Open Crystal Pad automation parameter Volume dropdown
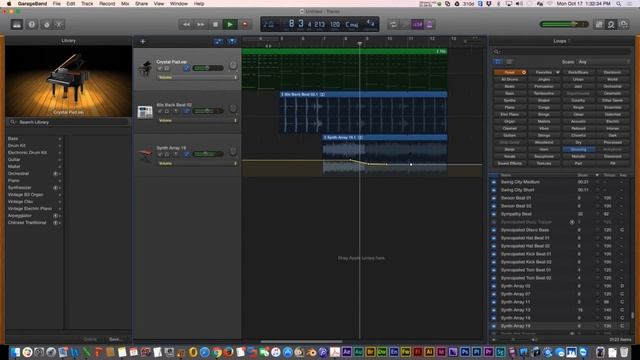The height and width of the screenshot is (360, 640). pos(197,78)
